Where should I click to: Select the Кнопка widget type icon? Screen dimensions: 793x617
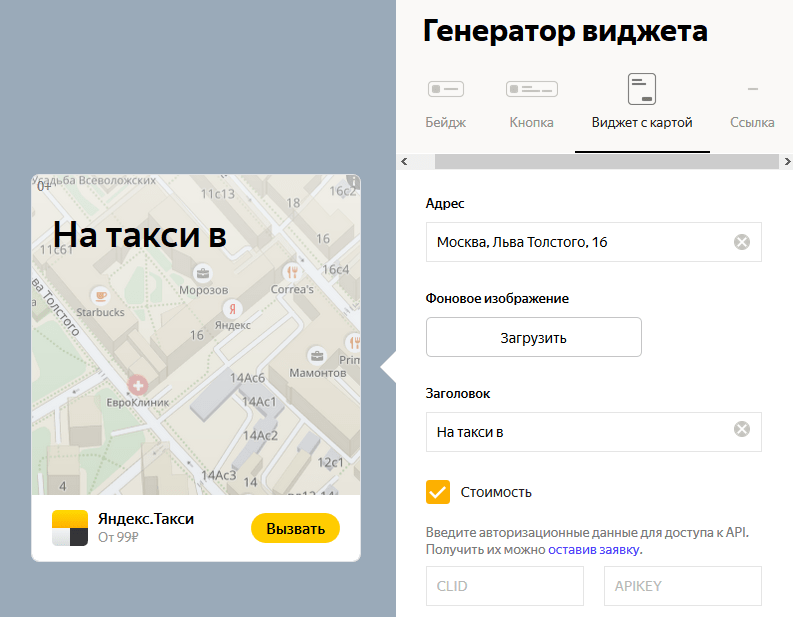pos(532,89)
